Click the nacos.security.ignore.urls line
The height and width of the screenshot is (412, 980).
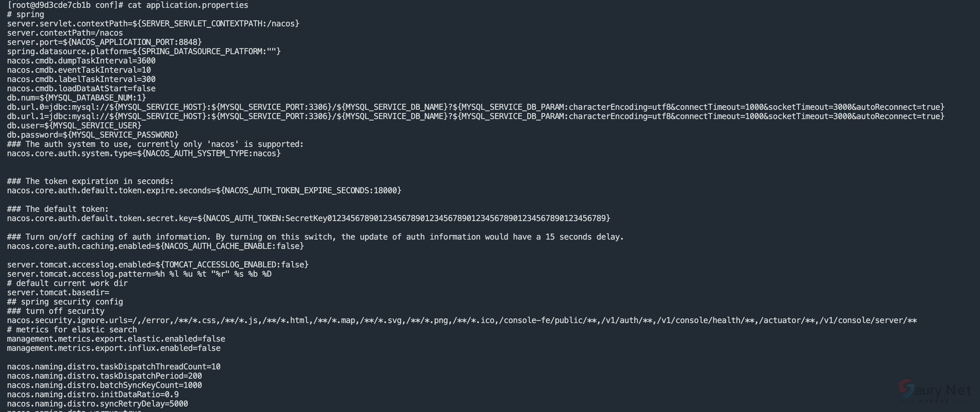pyautogui.click(x=462, y=320)
